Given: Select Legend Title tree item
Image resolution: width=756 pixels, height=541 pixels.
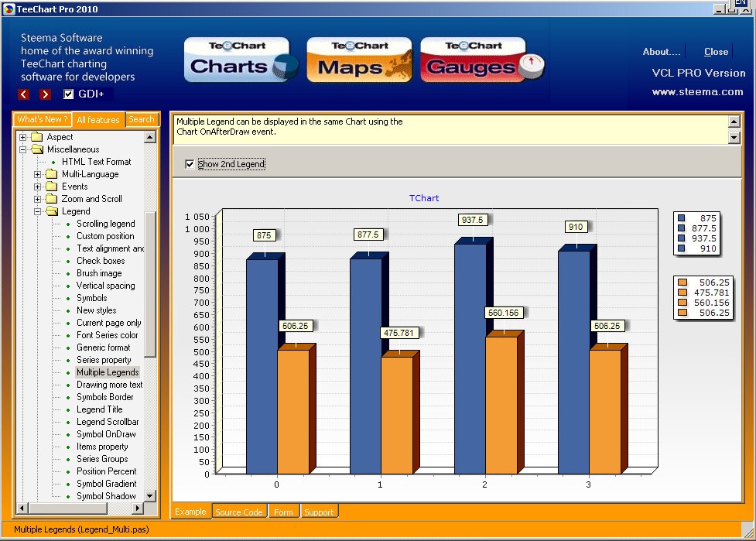Looking at the screenshot, I should [x=99, y=409].
